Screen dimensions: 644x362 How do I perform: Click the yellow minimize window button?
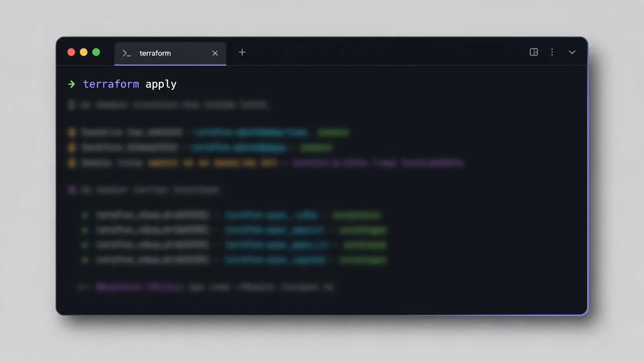coord(84,52)
